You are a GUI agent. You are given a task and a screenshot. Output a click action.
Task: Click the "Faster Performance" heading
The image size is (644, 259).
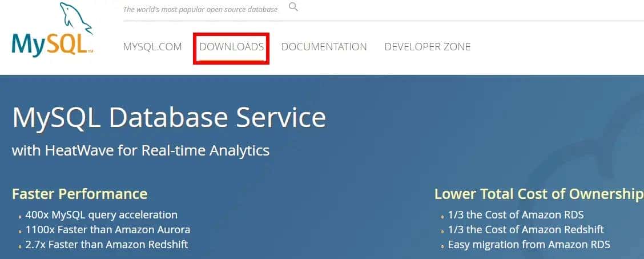(x=80, y=194)
